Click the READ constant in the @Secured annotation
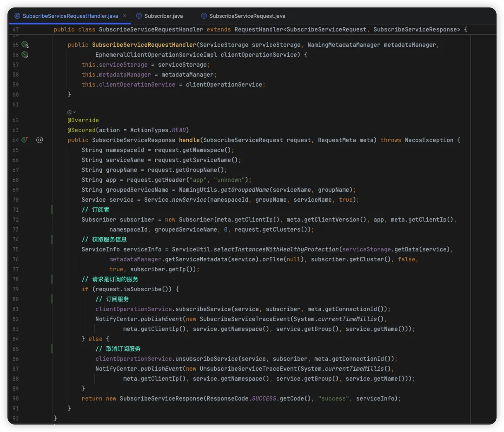Image resolution: width=504 pixels, height=432 pixels. 179,130
